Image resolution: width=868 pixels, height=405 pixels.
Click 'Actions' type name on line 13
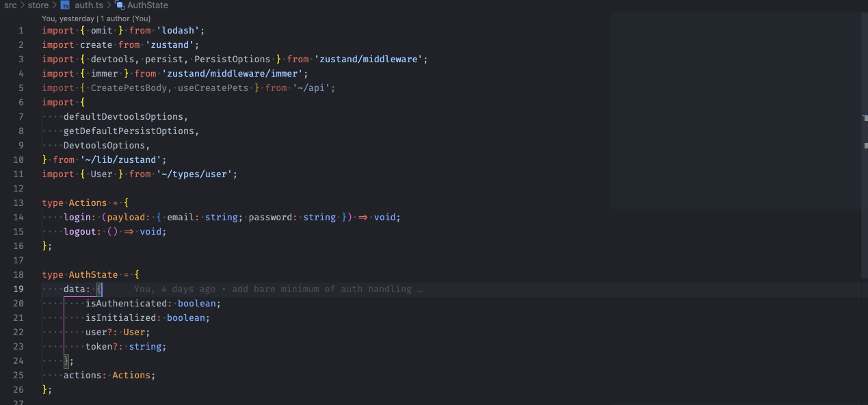[x=88, y=202]
